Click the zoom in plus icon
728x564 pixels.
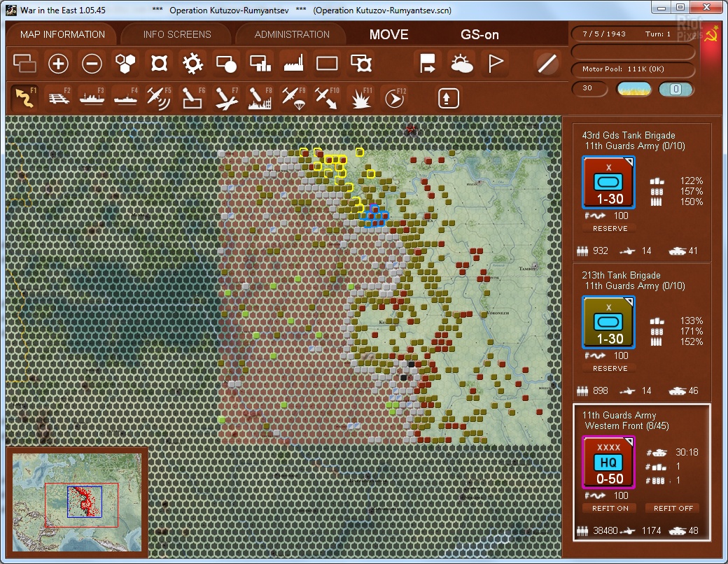[x=58, y=64]
